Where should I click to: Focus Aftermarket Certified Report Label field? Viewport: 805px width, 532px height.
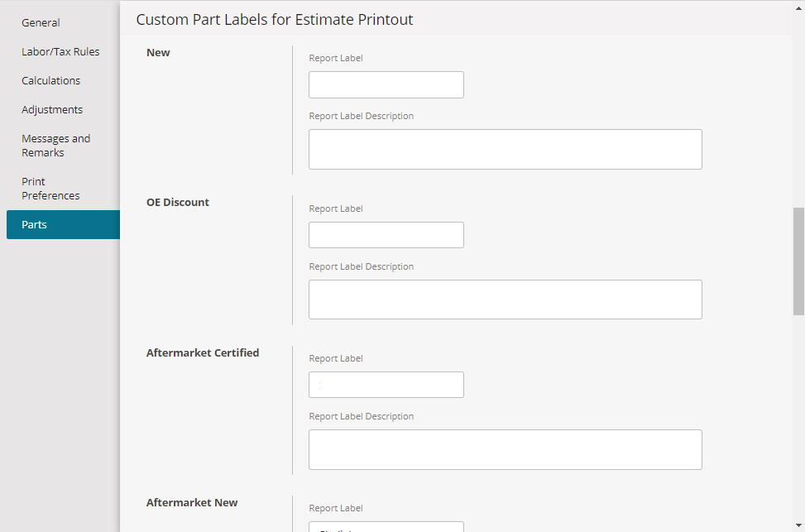coord(386,385)
